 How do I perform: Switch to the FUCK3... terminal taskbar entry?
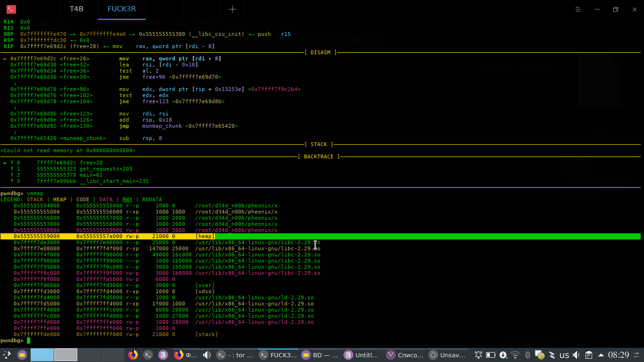point(278,355)
